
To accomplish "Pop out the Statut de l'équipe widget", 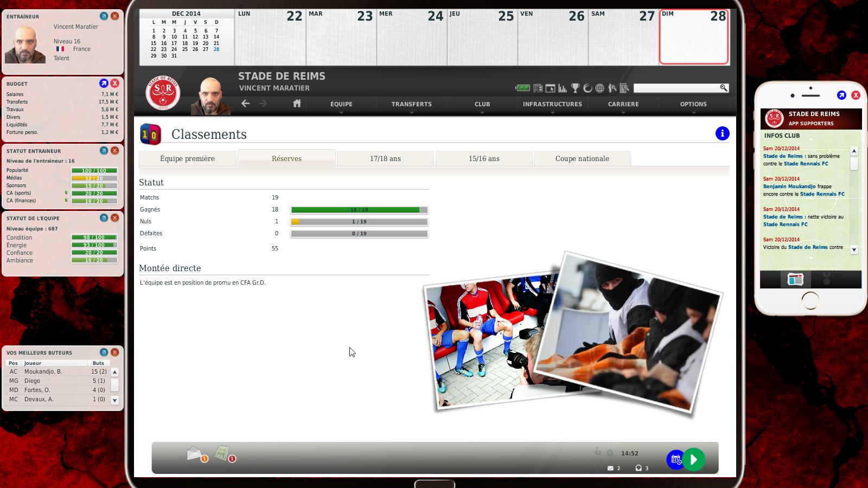I will click(104, 218).
